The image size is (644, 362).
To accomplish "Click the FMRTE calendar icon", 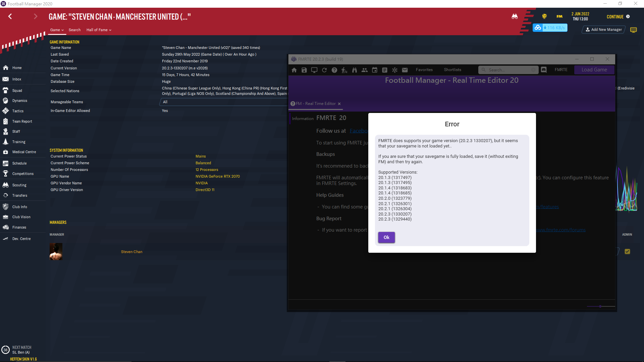I will [x=375, y=70].
